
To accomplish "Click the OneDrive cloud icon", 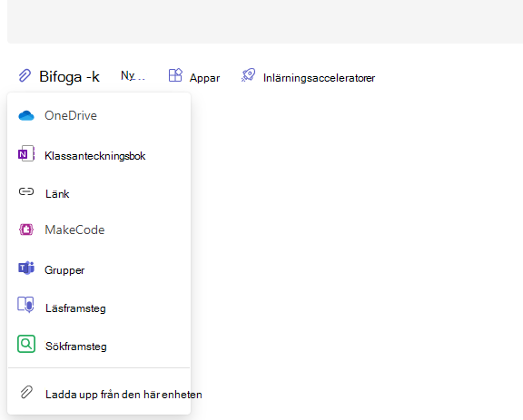I will pyautogui.click(x=26, y=116).
